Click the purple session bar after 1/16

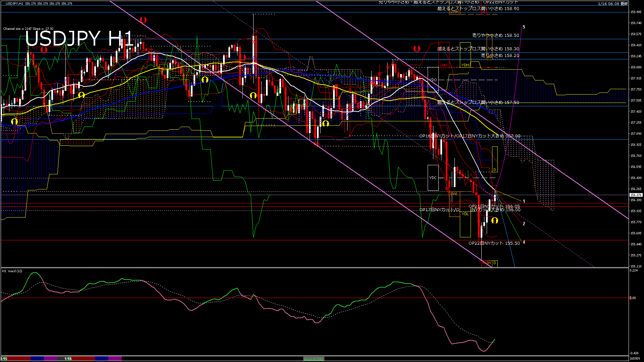pos(115,359)
